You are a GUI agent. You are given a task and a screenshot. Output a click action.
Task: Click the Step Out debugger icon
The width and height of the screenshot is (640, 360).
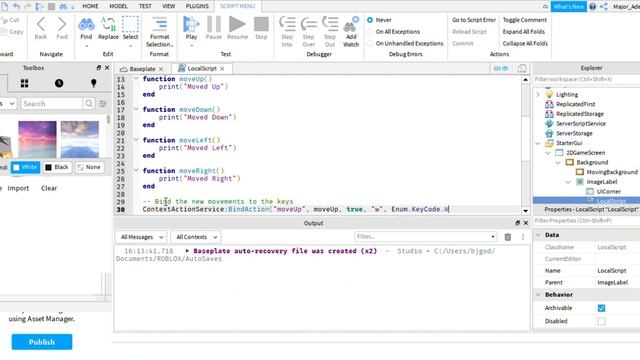[330, 24]
